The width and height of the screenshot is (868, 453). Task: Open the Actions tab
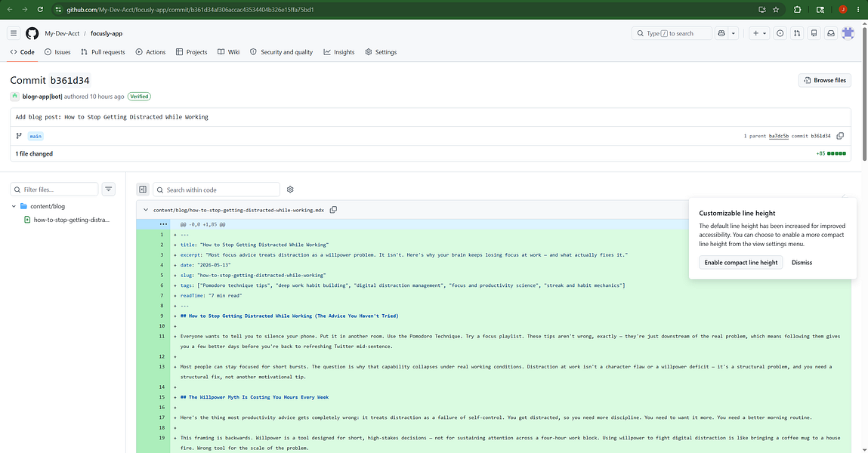[x=150, y=52]
